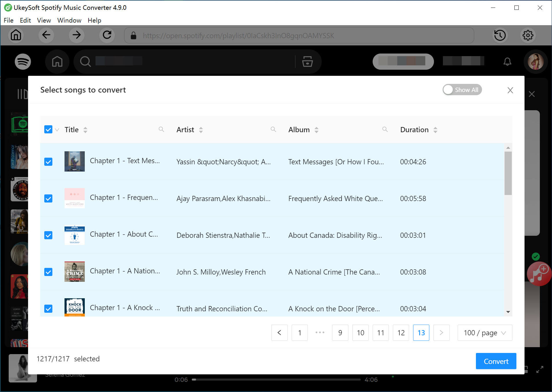Open the user profile avatar

(536, 61)
